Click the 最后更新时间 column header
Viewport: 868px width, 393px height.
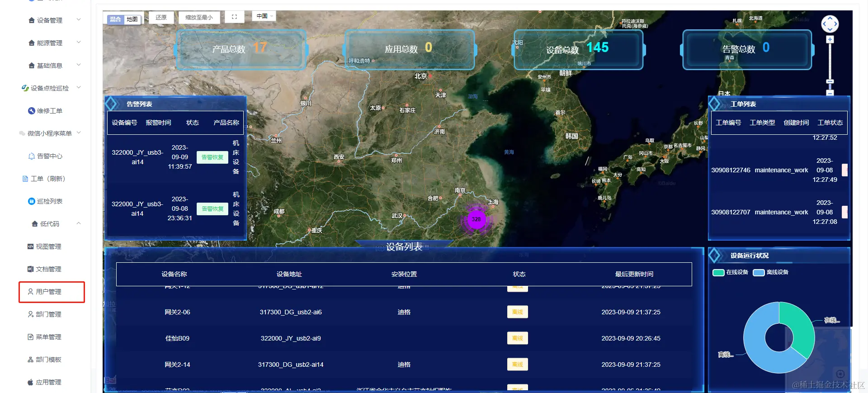click(x=634, y=274)
